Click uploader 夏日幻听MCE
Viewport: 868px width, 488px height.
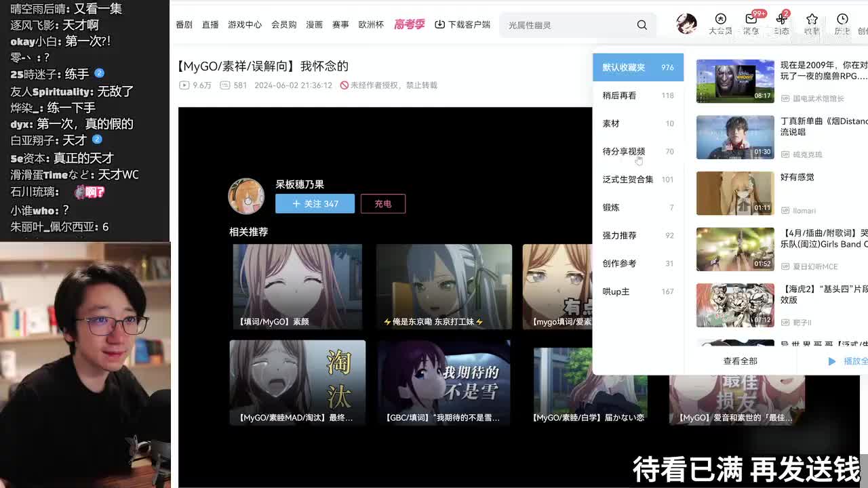815,266
